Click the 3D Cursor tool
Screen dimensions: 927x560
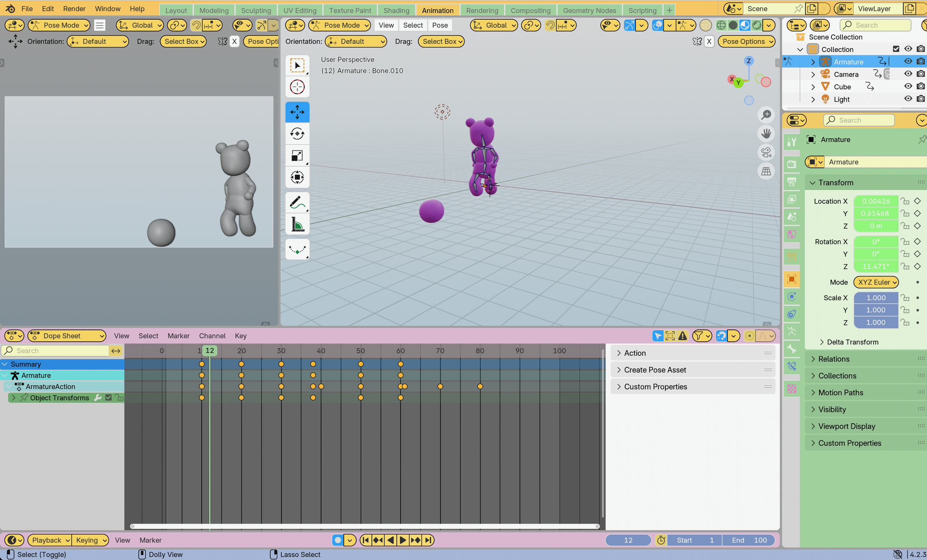(297, 87)
